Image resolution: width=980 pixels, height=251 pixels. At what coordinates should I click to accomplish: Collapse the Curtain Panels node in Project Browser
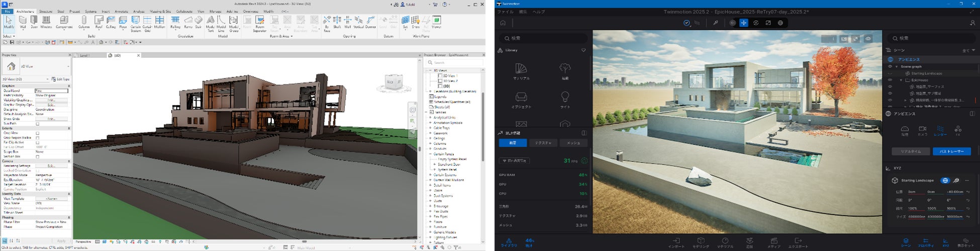click(430, 154)
